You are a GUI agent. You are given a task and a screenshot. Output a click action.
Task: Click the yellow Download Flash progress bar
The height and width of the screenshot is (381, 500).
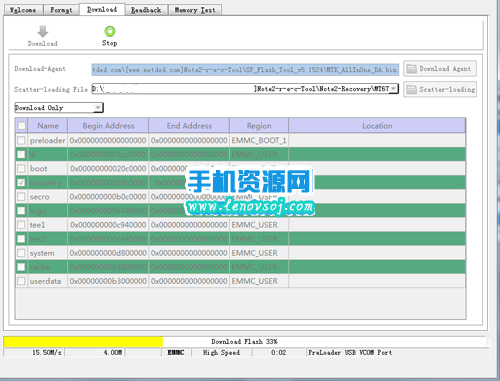pos(83,342)
